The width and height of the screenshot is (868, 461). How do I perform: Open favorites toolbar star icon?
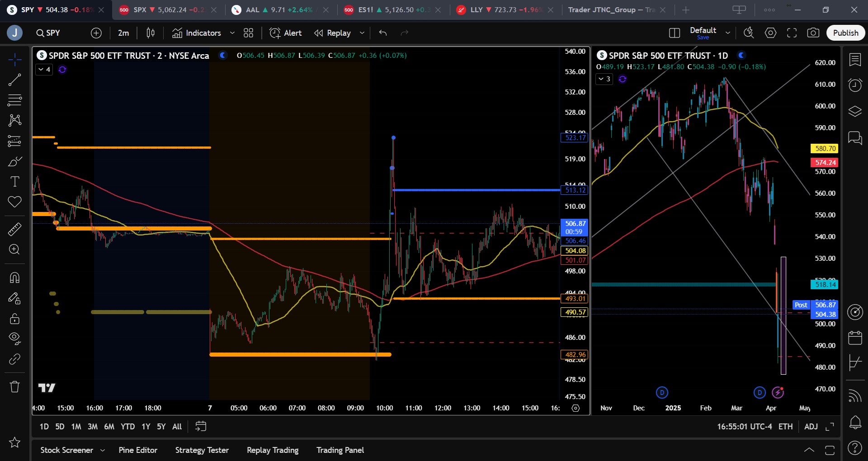pyautogui.click(x=14, y=442)
